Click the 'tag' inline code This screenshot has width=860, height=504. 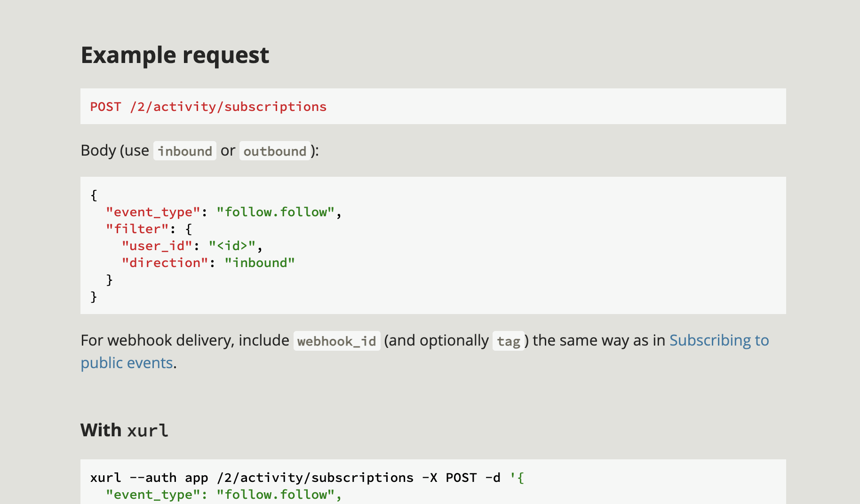point(509,341)
